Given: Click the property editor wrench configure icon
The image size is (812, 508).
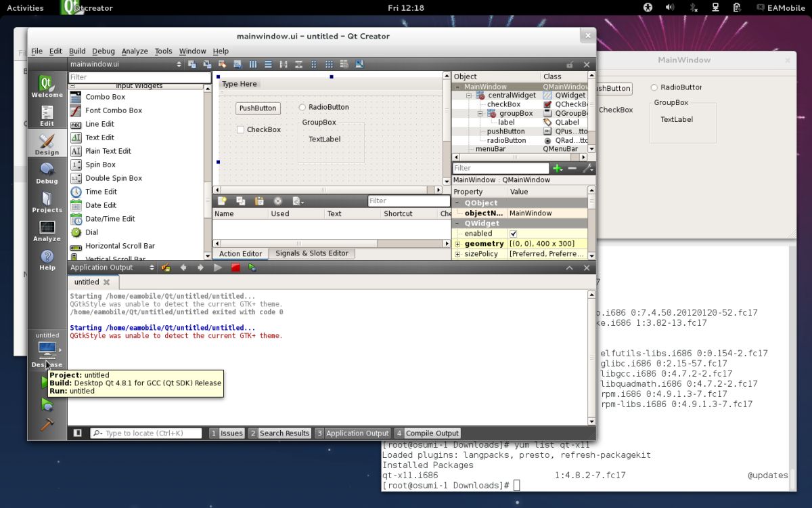Looking at the screenshot, I should tap(587, 168).
